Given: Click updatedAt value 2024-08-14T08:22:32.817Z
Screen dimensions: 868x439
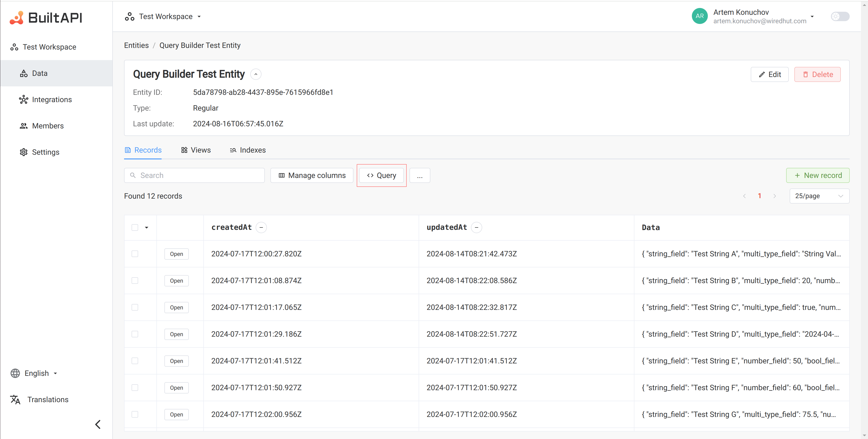Looking at the screenshot, I should (471, 307).
